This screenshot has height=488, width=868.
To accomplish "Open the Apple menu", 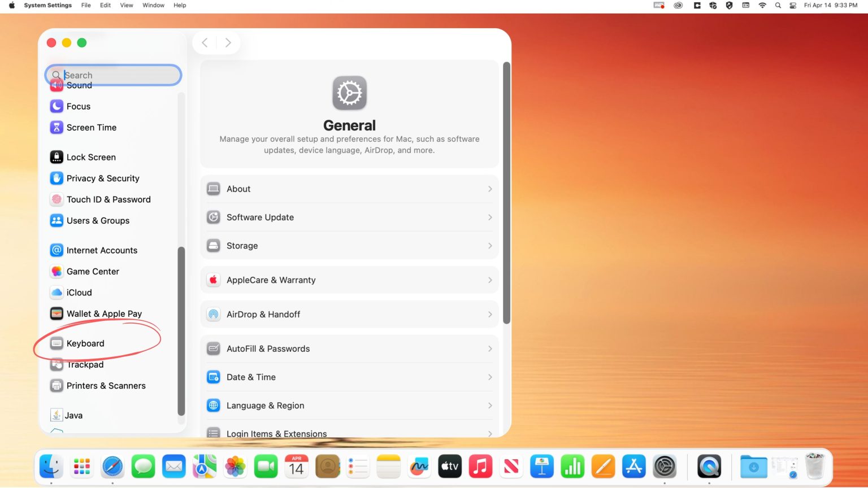I will tap(11, 5).
